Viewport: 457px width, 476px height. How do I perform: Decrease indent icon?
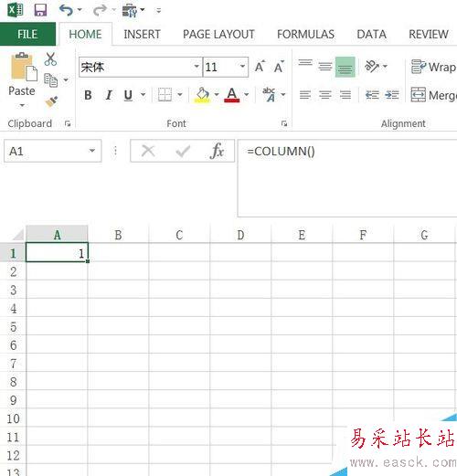tap(372, 95)
